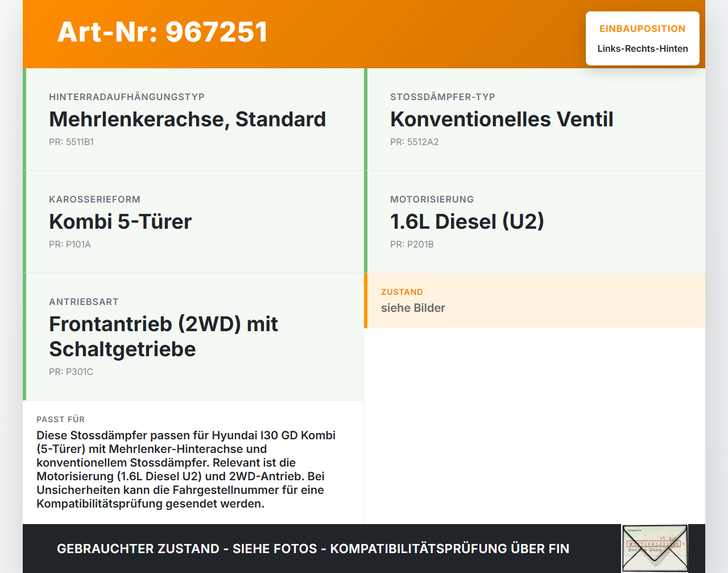Switch to the HINTERRADAUFHÄNGUNGSTYP section
Image resolution: width=728 pixels, height=573 pixels.
127,96
